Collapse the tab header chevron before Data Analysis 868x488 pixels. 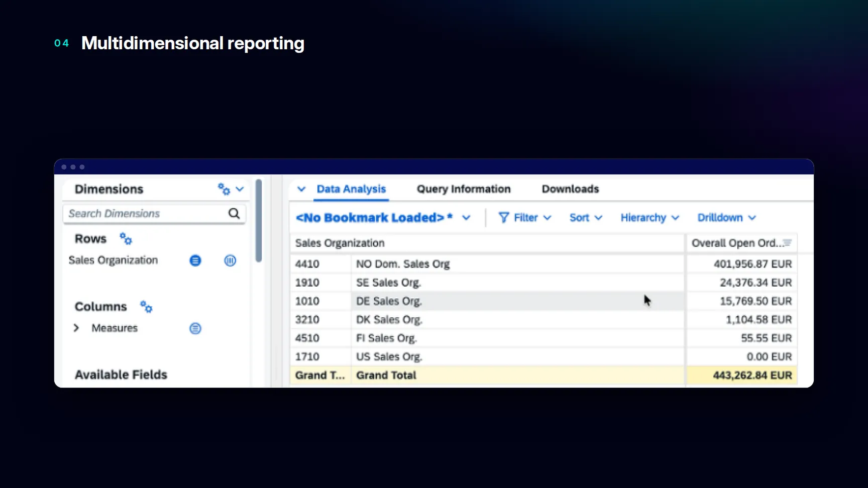click(301, 189)
